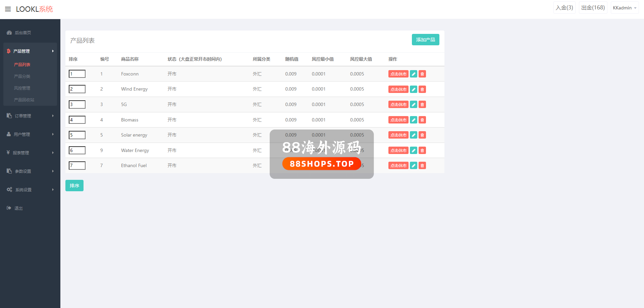Screen dimensions: 644x308
Task: Click the edit pencil icon for 5G
Action: coord(414,105)
